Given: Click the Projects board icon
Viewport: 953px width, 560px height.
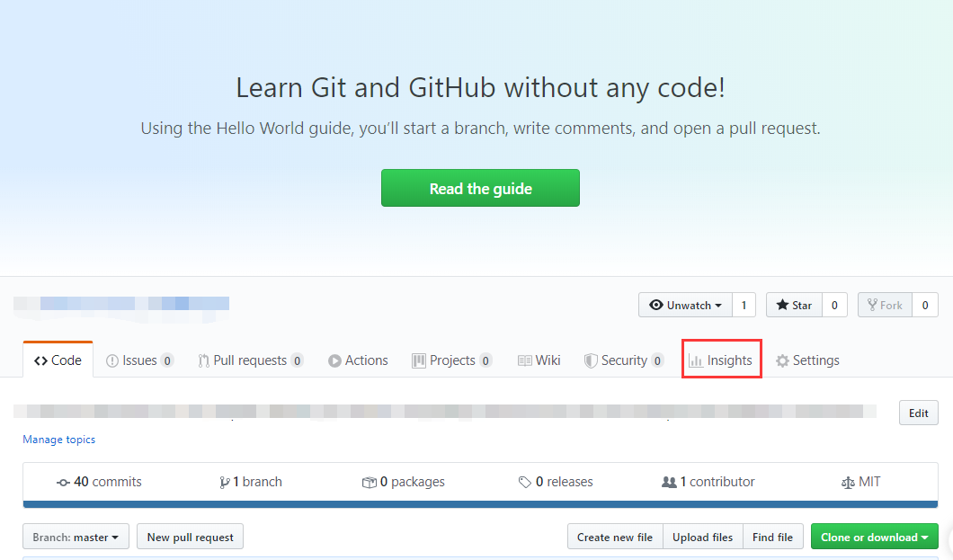Looking at the screenshot, I should click(x=419, y=360).
